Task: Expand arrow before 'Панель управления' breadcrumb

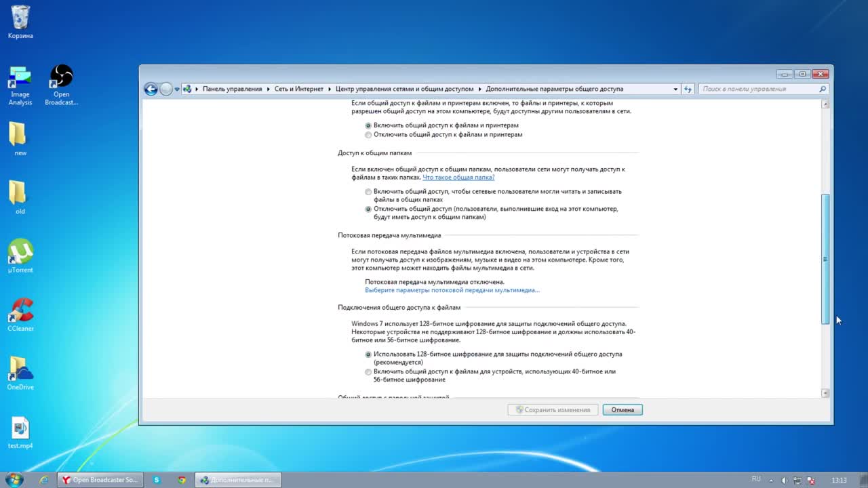Action: 197,89
